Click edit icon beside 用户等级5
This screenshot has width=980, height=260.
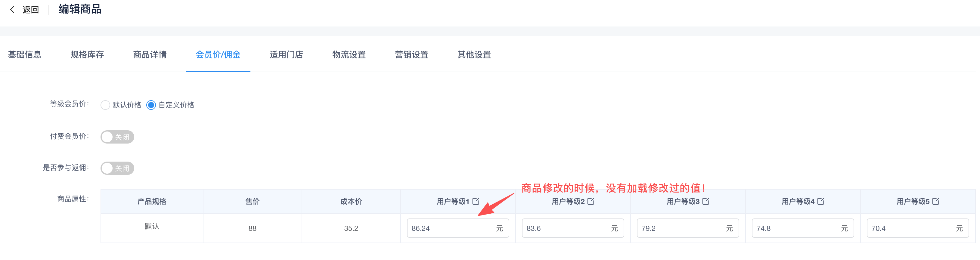[x=935, y=201]
